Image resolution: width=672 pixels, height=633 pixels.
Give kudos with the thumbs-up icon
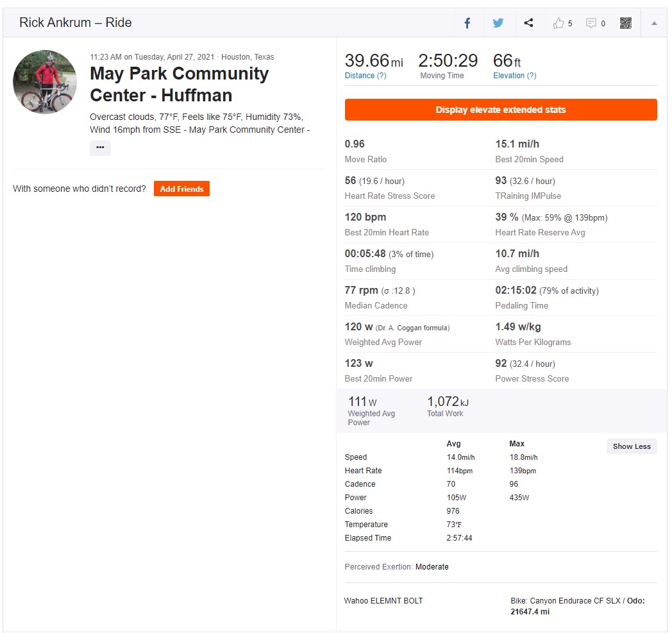pos(558,23)
